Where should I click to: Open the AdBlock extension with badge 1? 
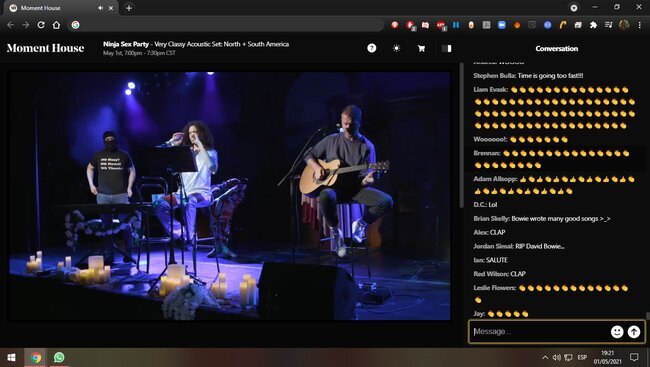click(x=441, y=25)
